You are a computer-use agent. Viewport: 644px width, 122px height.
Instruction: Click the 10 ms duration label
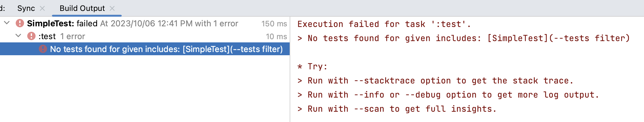(276, 37)
